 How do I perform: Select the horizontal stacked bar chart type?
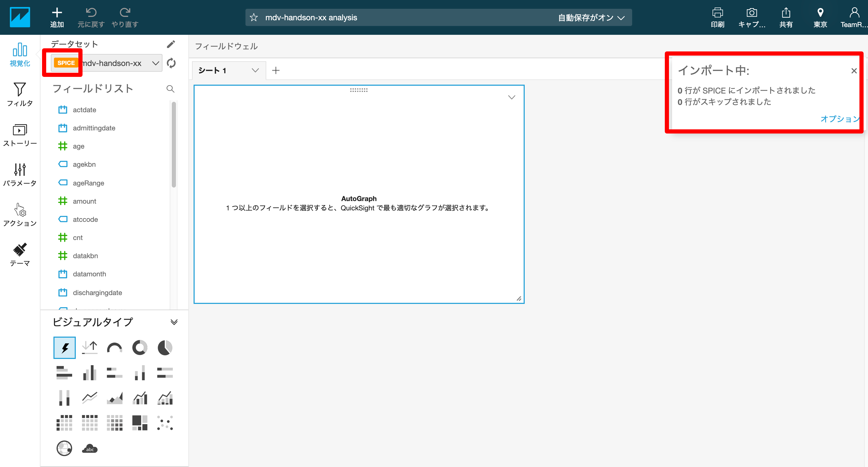[114, 373]
